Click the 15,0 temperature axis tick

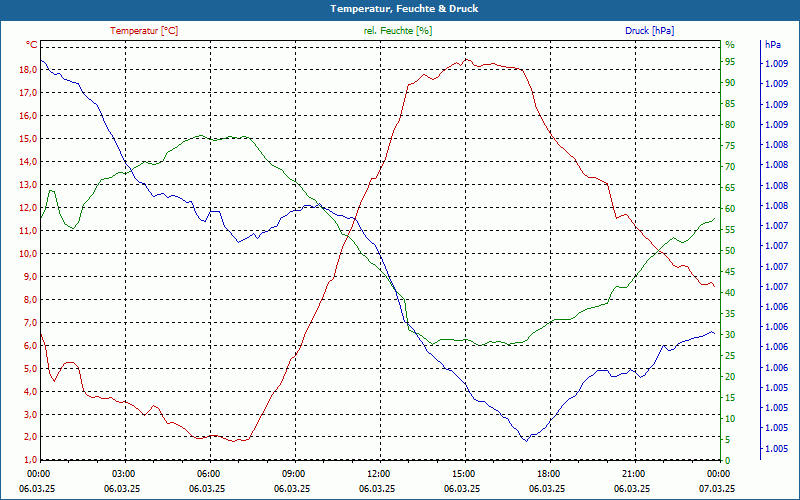[28, 139]
